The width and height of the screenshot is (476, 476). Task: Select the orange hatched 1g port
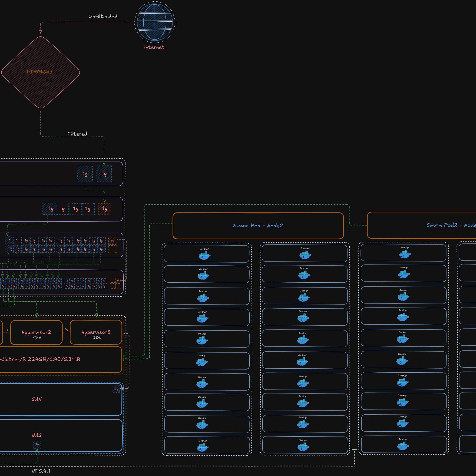(105, 209)
